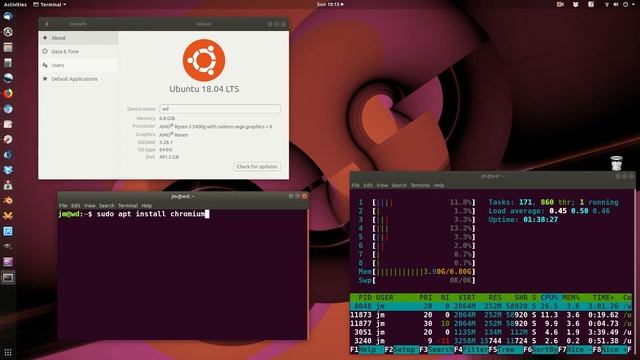Open the Show Applications grid
This screenshot has width=640, height=360.
pyautogui.click(x=8, y=352)
